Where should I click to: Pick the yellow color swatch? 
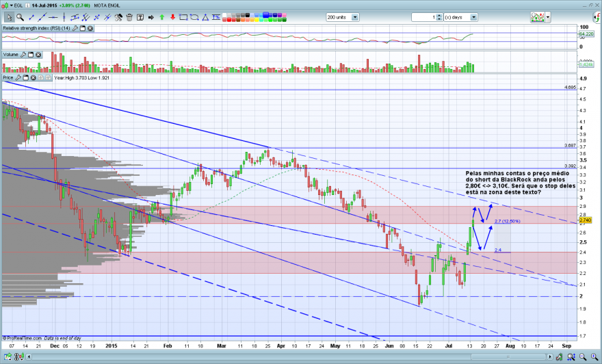pyautogui.click(x=257, y=20)
